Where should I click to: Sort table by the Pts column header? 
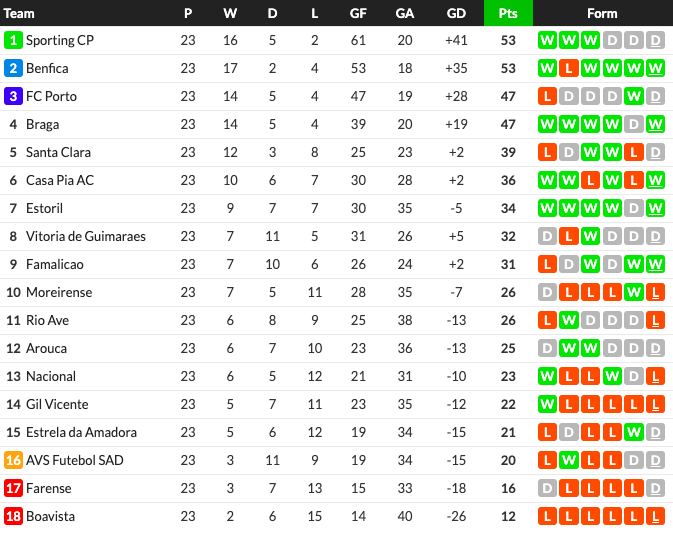(x=508, y=13)
